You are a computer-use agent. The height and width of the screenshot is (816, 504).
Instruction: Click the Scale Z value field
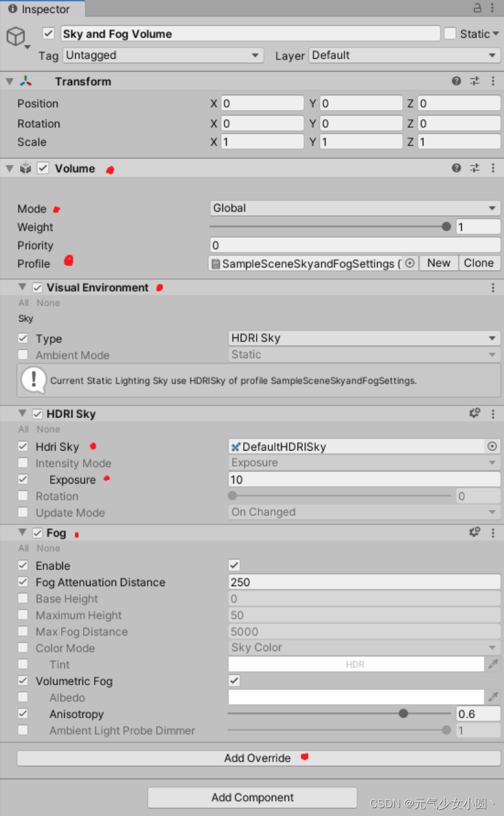coord(459,142)
